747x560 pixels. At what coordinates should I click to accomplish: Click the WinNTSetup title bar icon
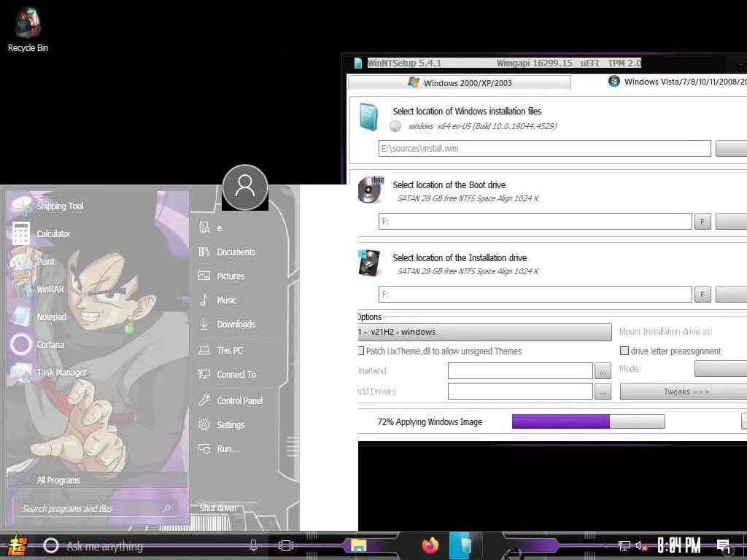pyautogui.click(x=358, y=63)
